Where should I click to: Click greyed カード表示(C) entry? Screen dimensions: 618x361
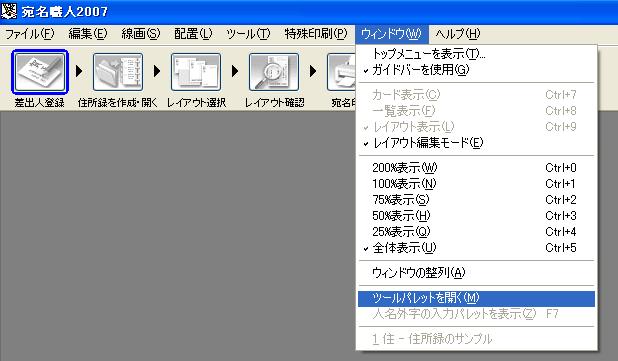[476, 95]
